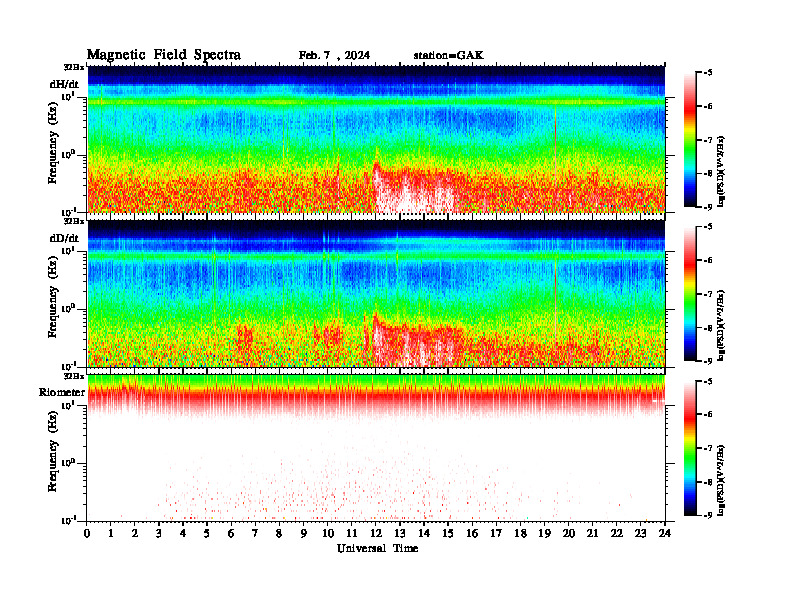Click the 32Hz label of dD/dt panel
This screenshot has height=612, width=792.
(73, 221)
